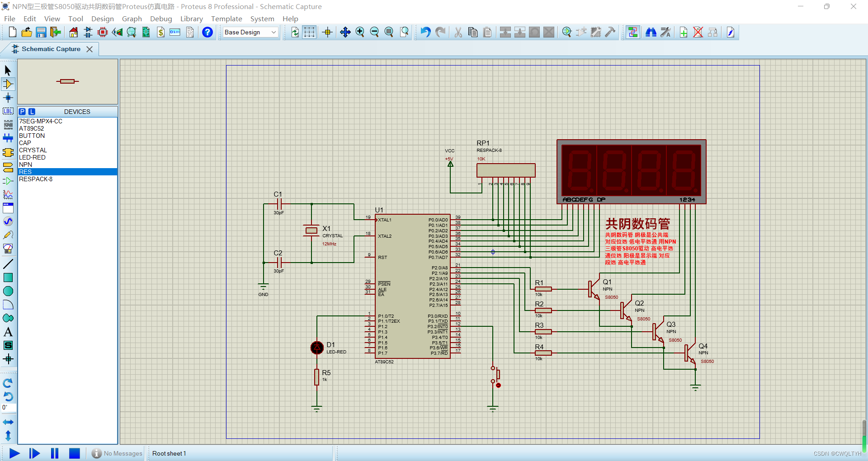Image resolution: width=868 pixels, height=461 pixels.
Task: Toggle the wire autorouter
Action: click(x=632, y=32)
